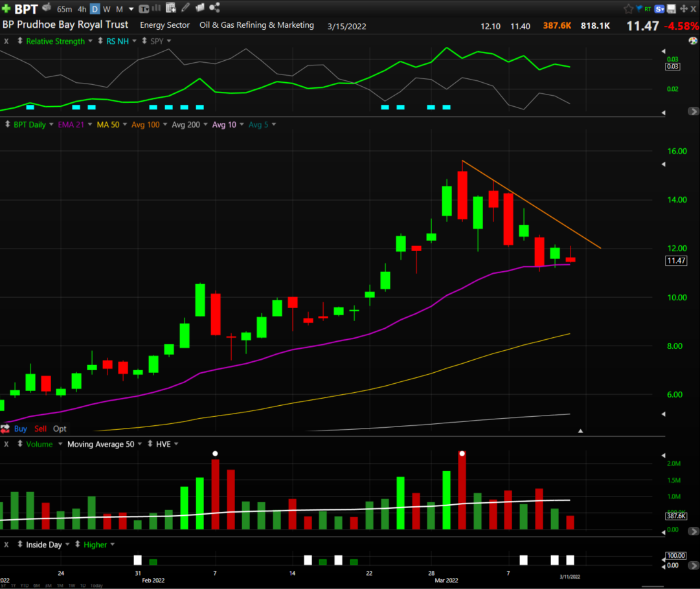Open the Avg 100 dropdown arrow

pyautogui.click(x=165, y=124)
